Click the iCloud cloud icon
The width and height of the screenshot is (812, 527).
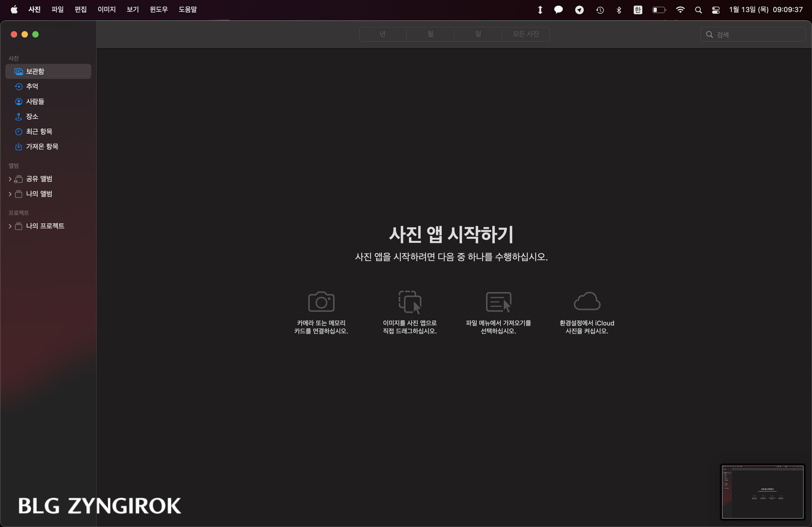click(587, 301)
